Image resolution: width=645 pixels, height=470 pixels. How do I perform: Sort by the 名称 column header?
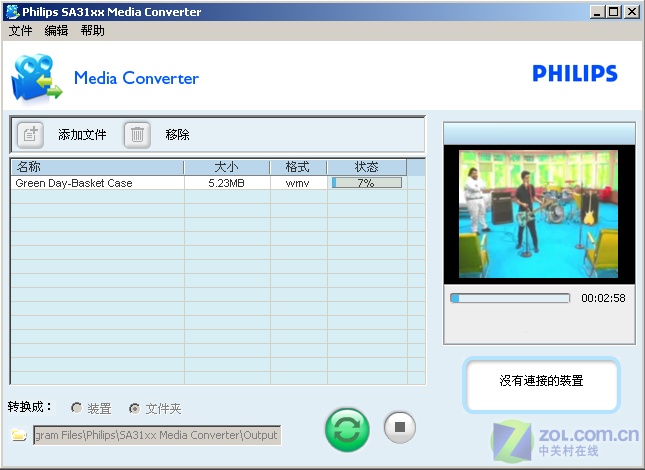(97, 167)
